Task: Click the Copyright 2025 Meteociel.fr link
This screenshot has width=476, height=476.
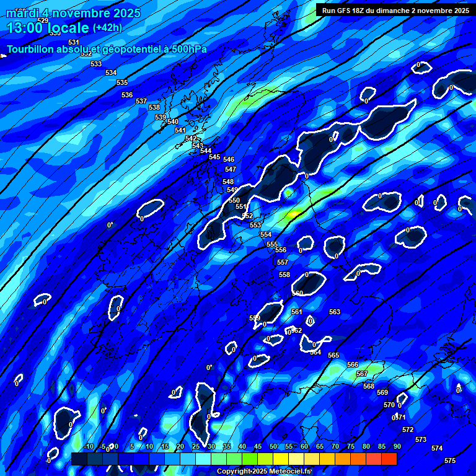Action: pyautogui.click(x=263, y=472)
